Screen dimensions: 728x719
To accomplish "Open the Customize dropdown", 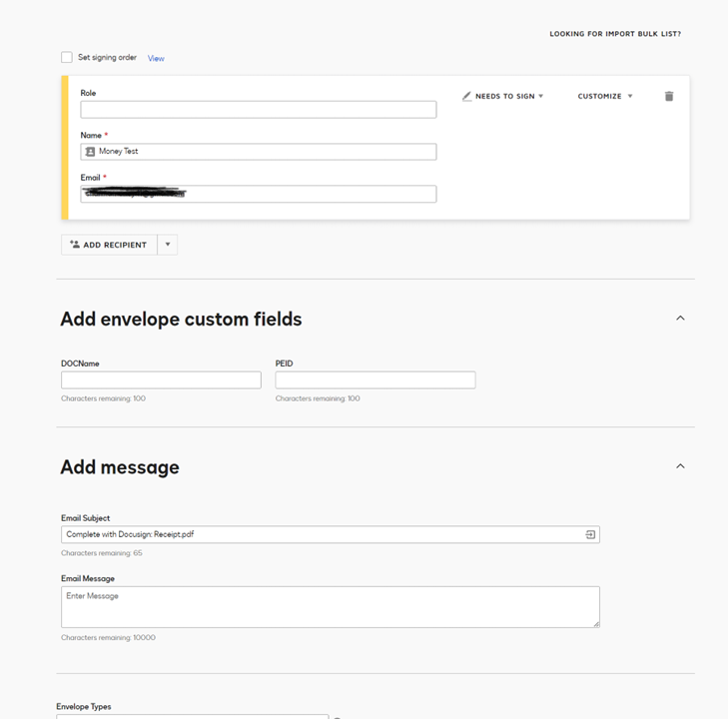I will point(605,96).
